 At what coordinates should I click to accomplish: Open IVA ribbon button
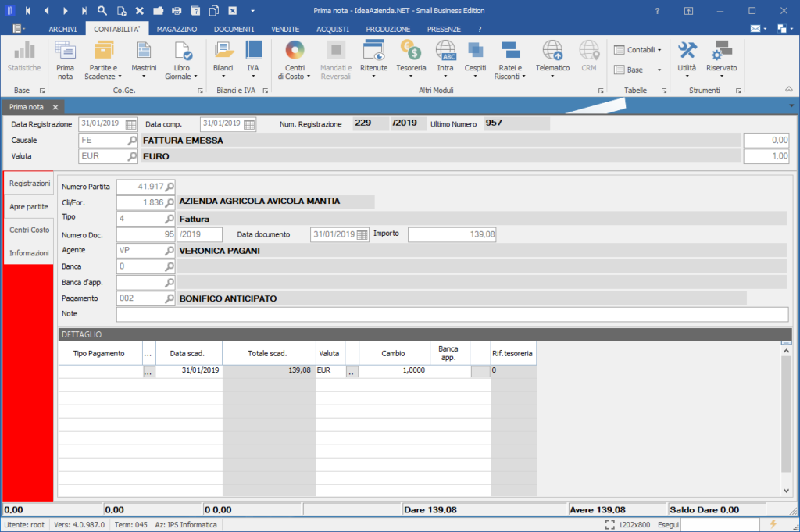click(x=253, y=59)
